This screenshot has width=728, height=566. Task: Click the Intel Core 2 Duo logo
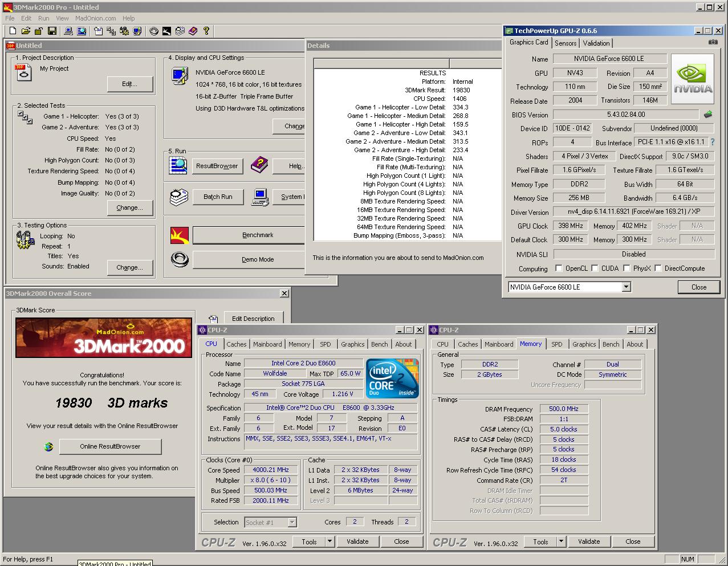pyautogui.click(x=392, y=378)
